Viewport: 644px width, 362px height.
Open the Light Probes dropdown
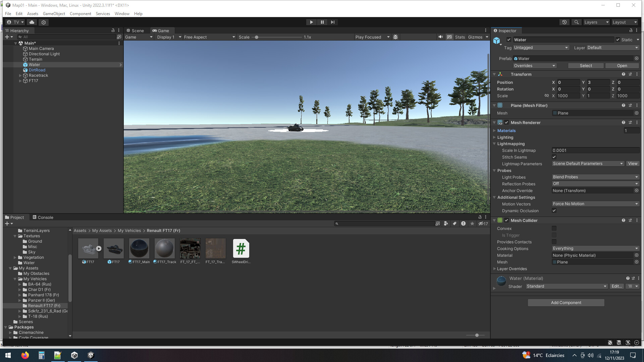[x=595, y=177]
